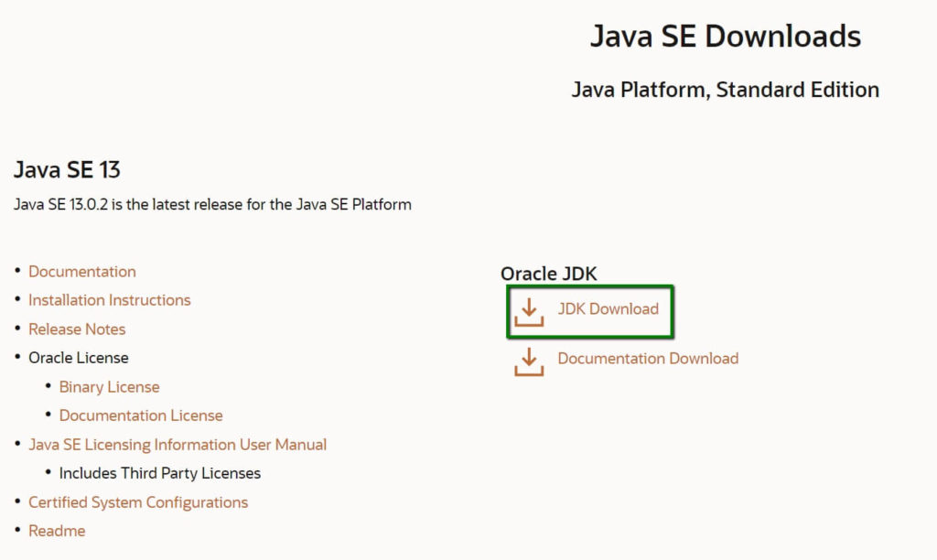Viewport: 937px width, 560px height.
Task: Click the Documentation Download arrow icon
Action: point(528,359)
